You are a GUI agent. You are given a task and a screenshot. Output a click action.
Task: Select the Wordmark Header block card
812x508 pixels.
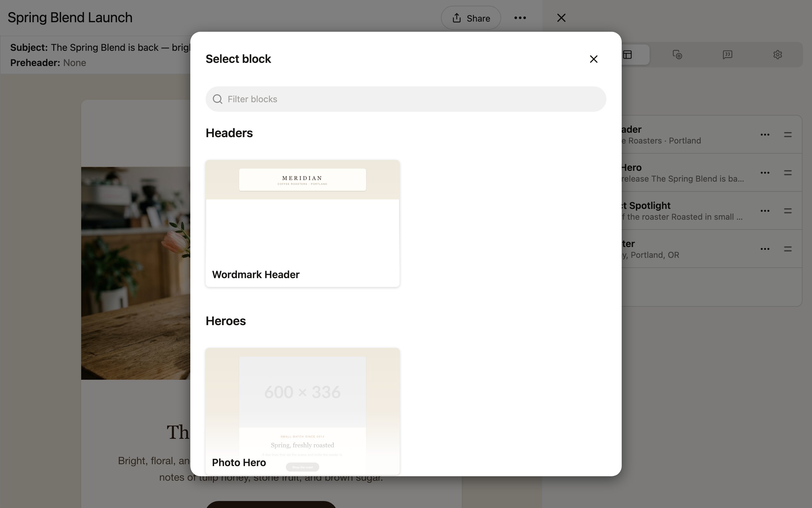click(302, 224)
